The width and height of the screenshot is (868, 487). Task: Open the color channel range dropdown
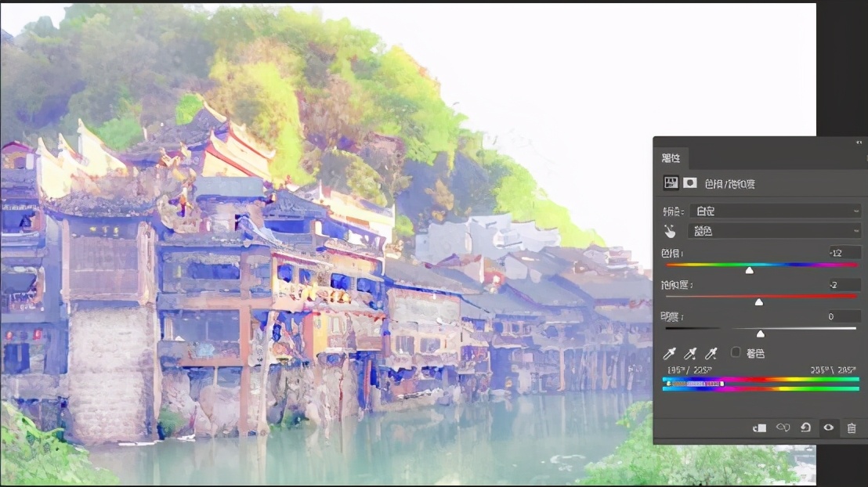[774, 231]
